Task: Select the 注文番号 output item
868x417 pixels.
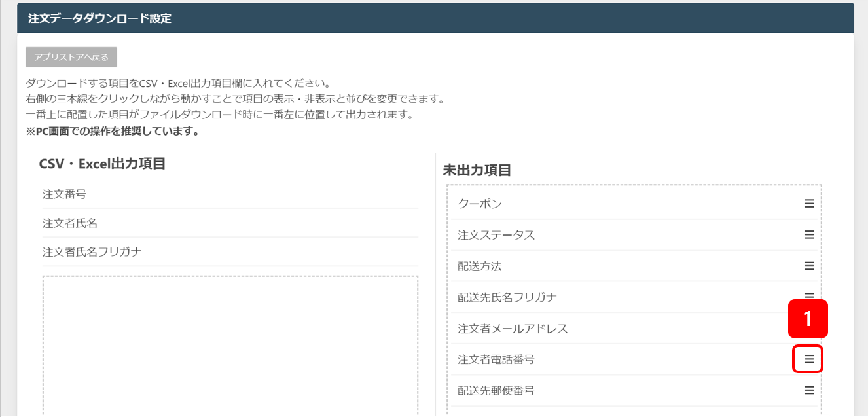Action: pyautogui.click(x=230, y=194)
